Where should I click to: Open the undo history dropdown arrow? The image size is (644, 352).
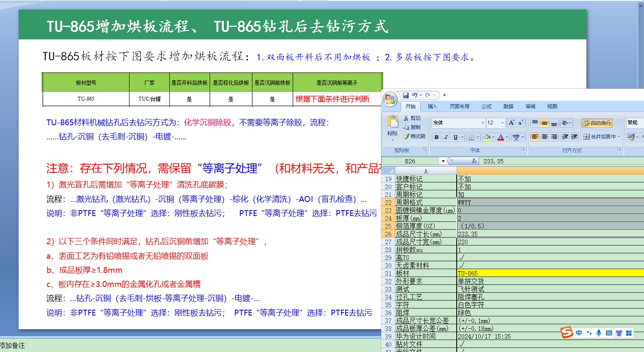coord(421,95)
